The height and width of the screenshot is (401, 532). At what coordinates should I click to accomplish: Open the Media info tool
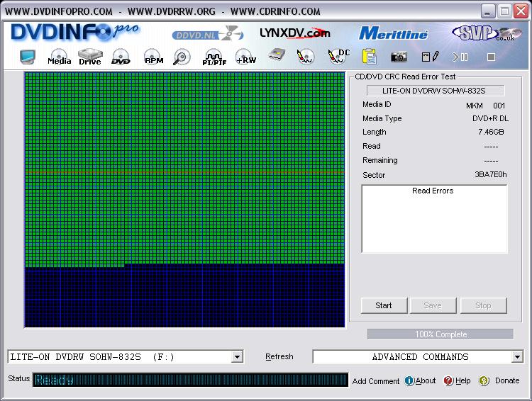click(60, 57)
